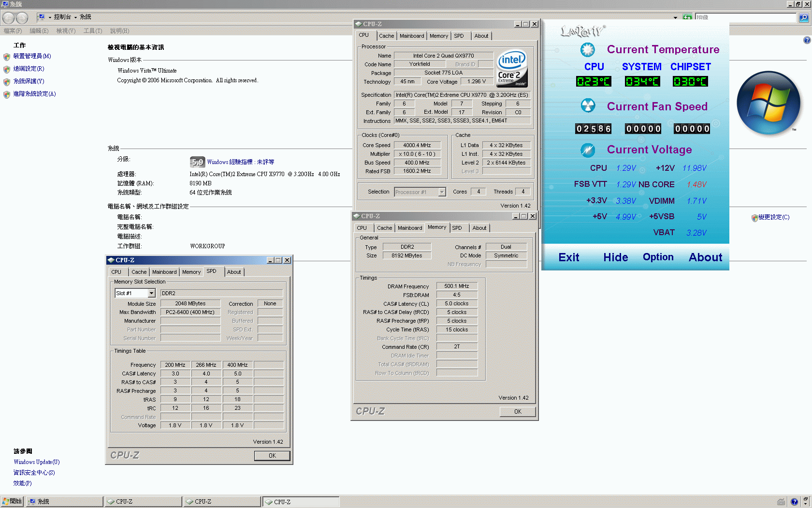Viewport: 812px width, 508px height.
Task: Open the 說明(H) menu
Action: tap(119, 31)
